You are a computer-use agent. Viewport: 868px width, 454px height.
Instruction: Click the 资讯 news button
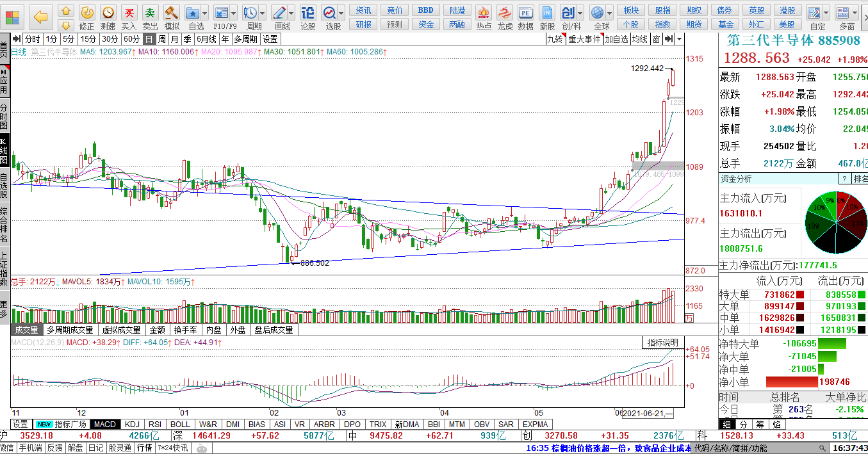click(x=363, y=10)
